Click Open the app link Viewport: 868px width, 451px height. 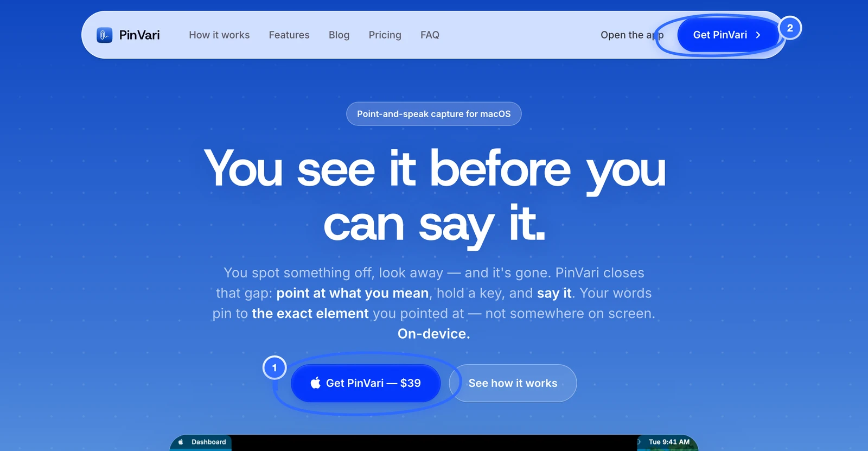(632, 35)
